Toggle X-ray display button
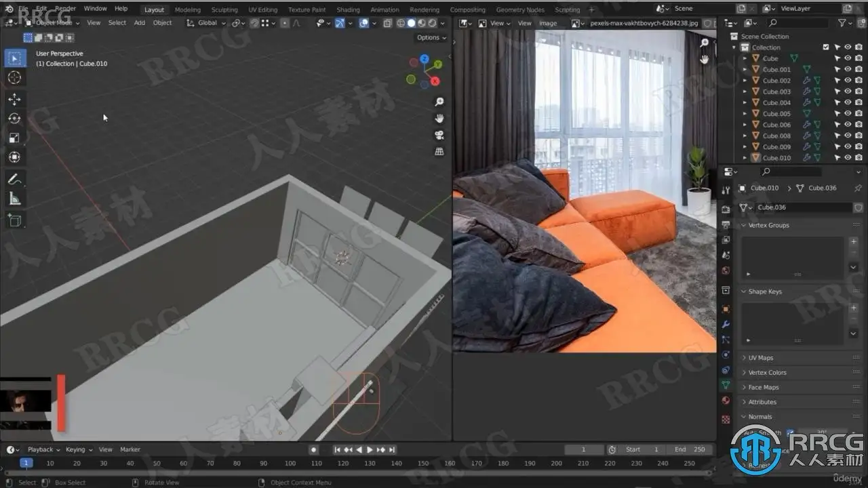The width and height of the screenshot is (868, 488). click(x=387, y=23)
